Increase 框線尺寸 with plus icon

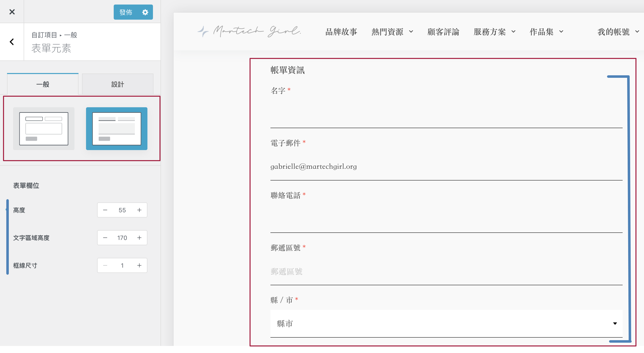[139, 265]
